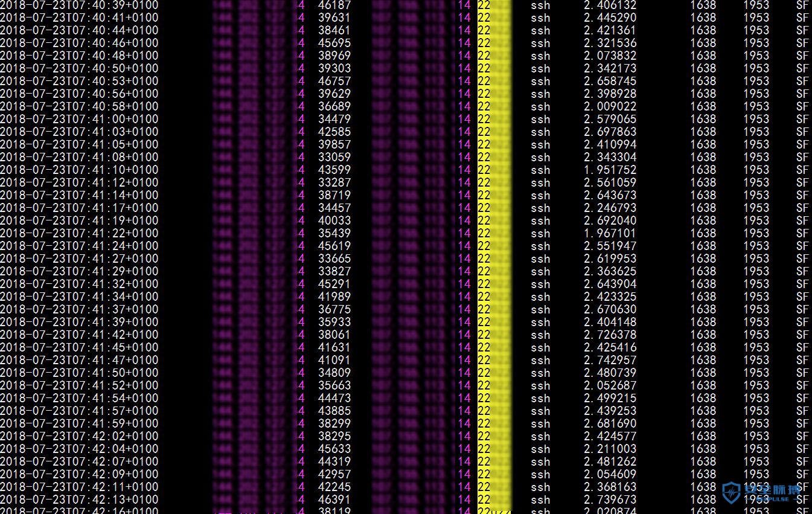This screenshot has height=514, width=812.
Task: Click source port 46391
Action: tap(334, 500)
